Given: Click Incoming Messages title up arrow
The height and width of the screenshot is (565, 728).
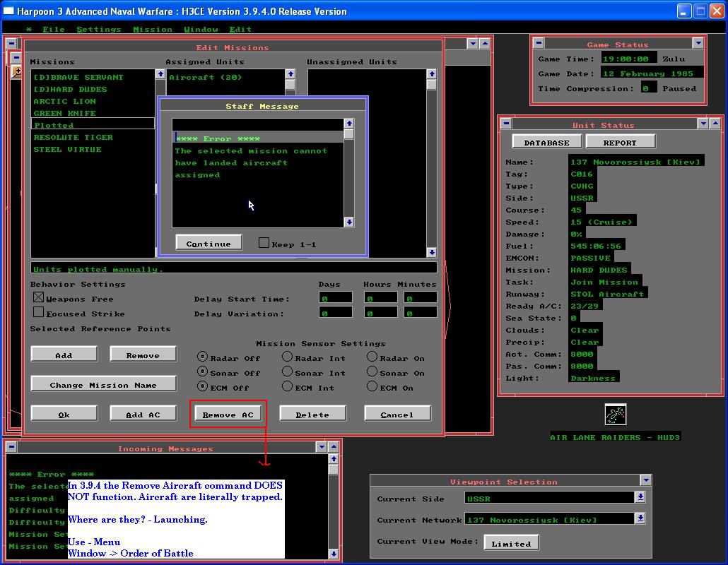Looking at the screenshot, I should point(334,447).
